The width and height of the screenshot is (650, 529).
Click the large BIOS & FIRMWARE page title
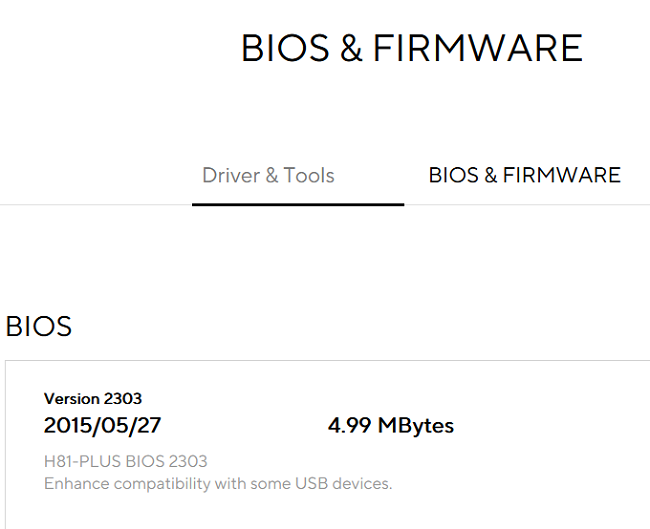coord(411,48)
